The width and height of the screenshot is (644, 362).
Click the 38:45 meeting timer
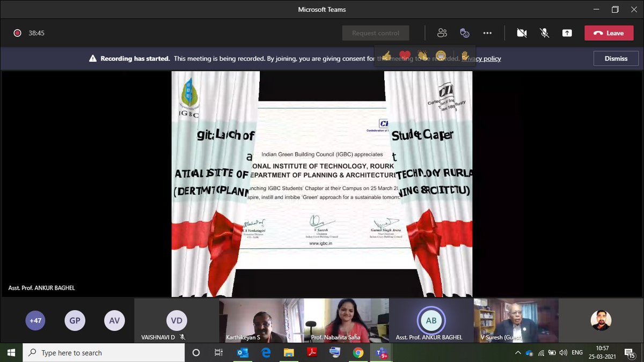tap(36, 33)
